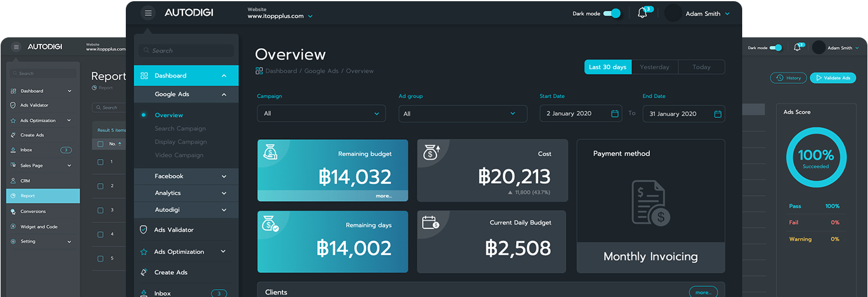868x297 pixels.
Task: Open the Start Date calendar picker icon
Action: tap(615, 114)
